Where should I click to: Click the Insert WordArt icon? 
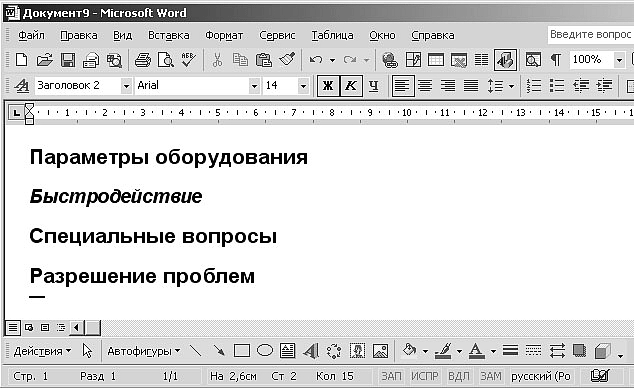click(x=311, y=351)
